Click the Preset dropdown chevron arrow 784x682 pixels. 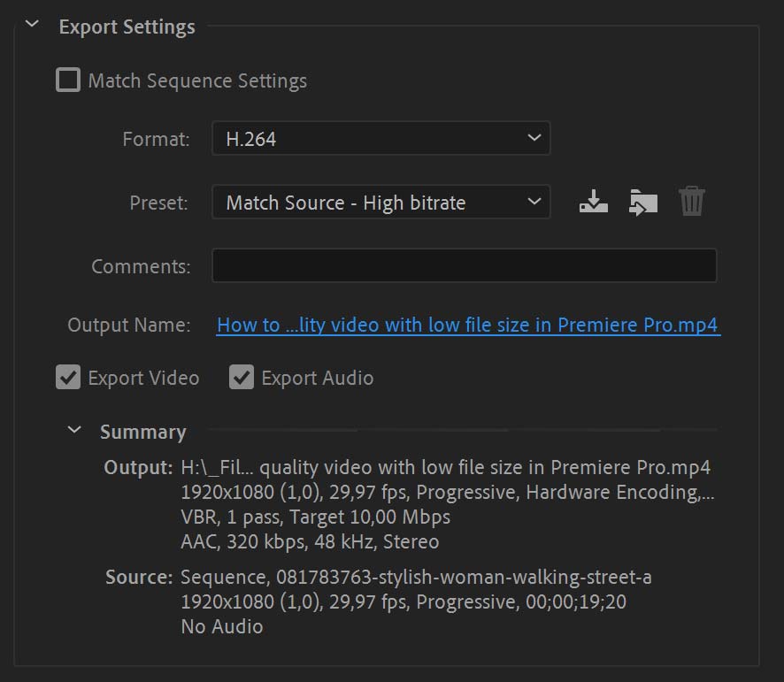(534, 202)
